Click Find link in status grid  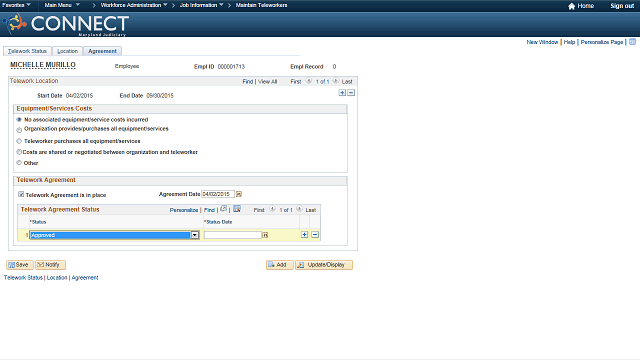pyautogui.click(x=209, y=210)
